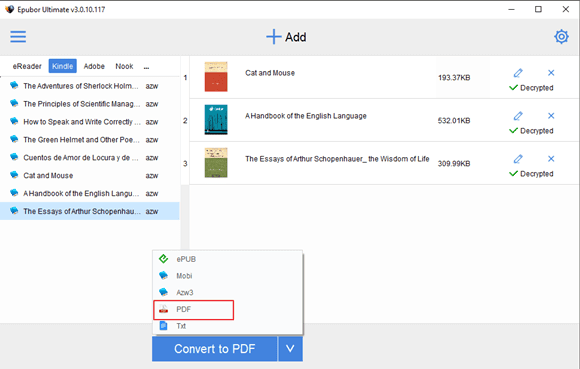Choose ePUB output format

(x=228, y=259)
